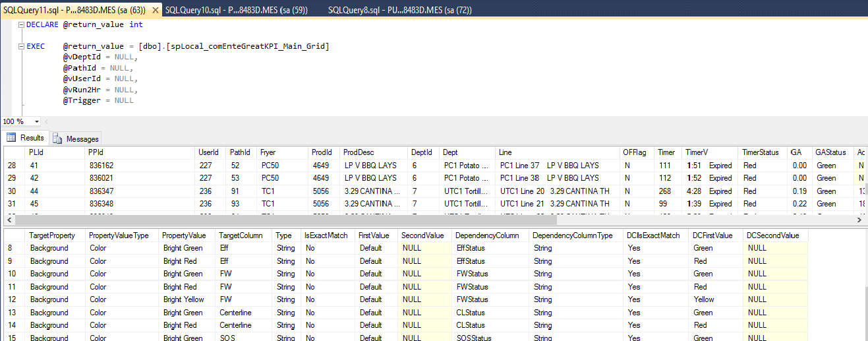The image size is (868, 341).
Task: Close the SQLQuery11.sql tab
Action: pyautogui.click(x=155, y=11)
